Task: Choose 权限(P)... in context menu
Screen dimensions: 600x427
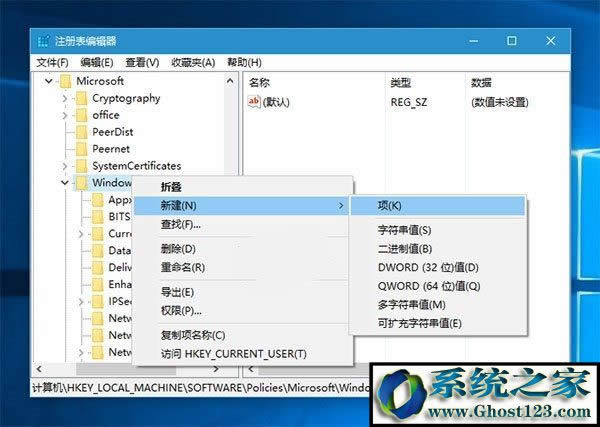Action: [181, 310]
